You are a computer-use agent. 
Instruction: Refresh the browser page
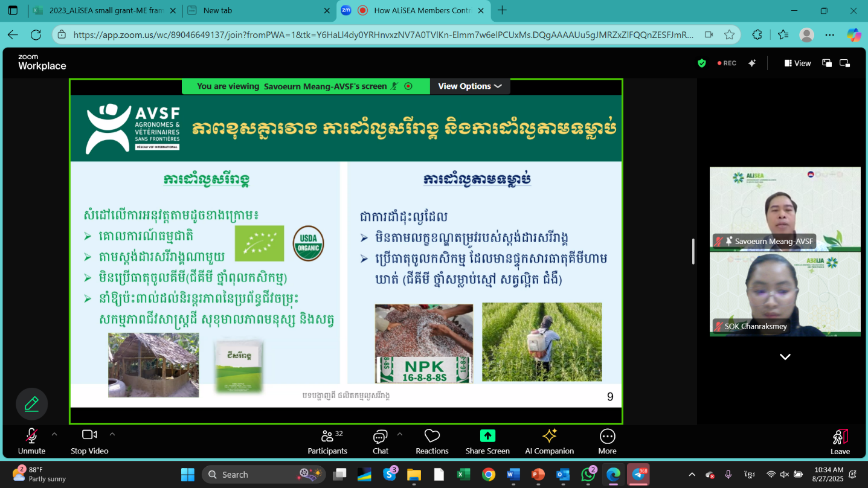(x=36, y=35)
